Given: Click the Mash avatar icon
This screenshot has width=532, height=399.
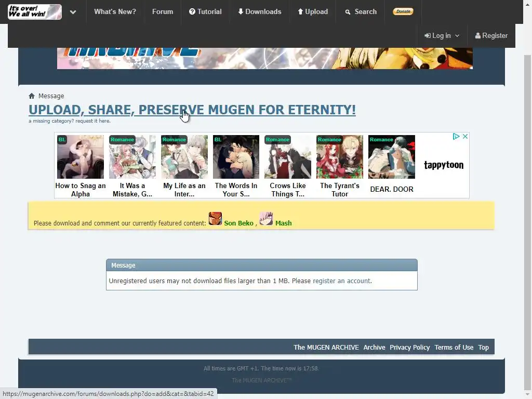Looking at the screenshot, I should [x=267, y=219].
